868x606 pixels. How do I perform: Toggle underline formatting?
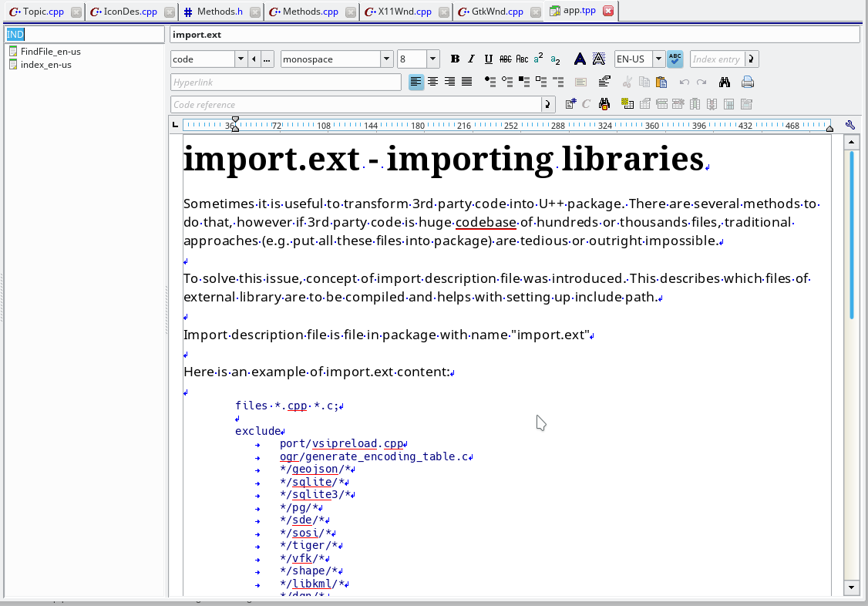(488, 59)
